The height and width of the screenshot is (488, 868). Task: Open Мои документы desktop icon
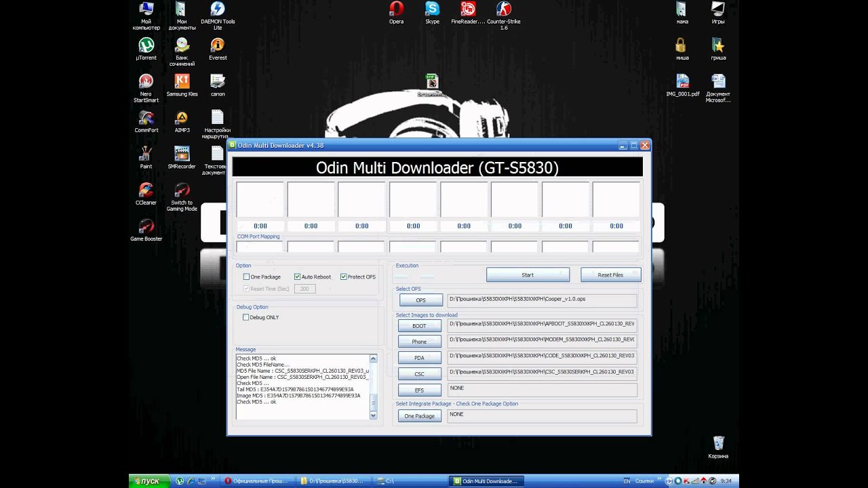coord(182,16)
